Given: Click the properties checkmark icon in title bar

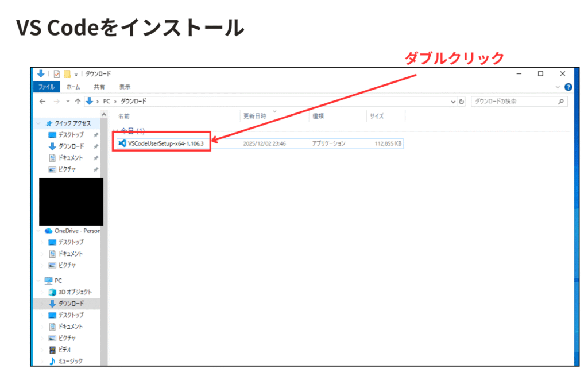Looking at the screenshot, I should [57, 74].
